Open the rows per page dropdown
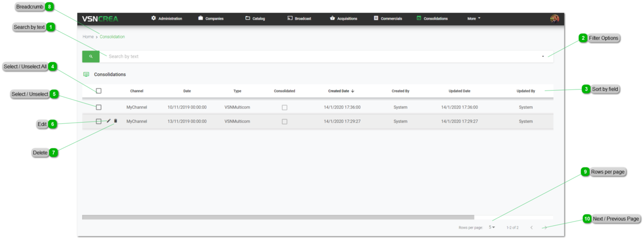Viewport: 644px width, 239px height. (x=492, y=227)
